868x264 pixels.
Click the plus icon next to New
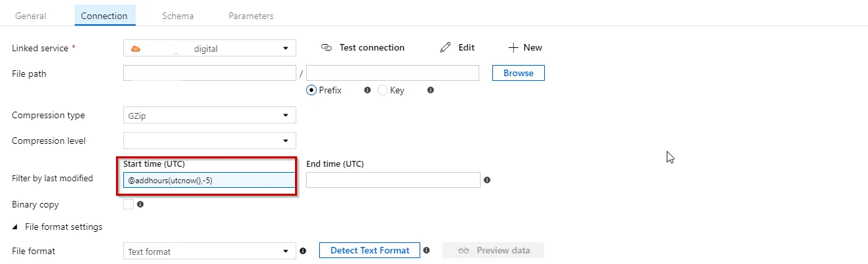(x=513, y=47)
